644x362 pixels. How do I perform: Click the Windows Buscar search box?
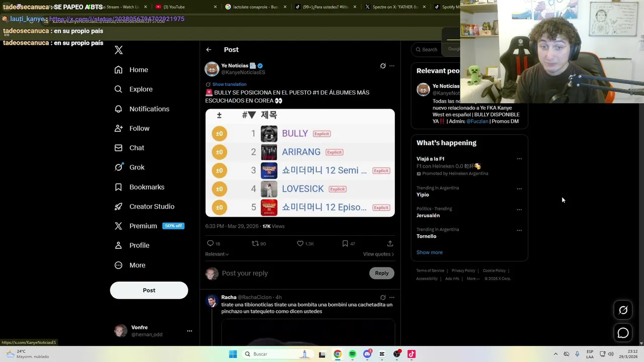(x=277, y=354)
